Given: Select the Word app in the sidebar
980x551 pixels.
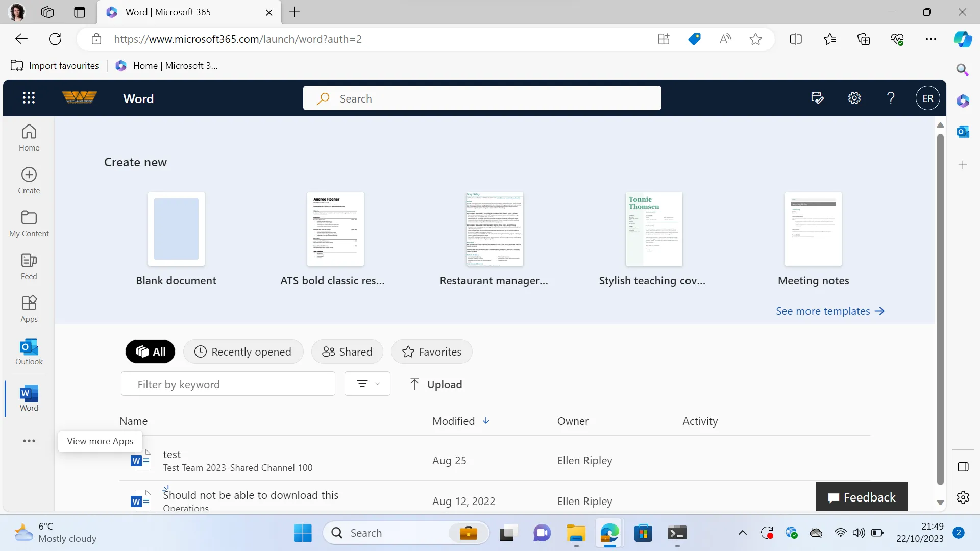Looking at the screenshot, I should tap(29, 399).
